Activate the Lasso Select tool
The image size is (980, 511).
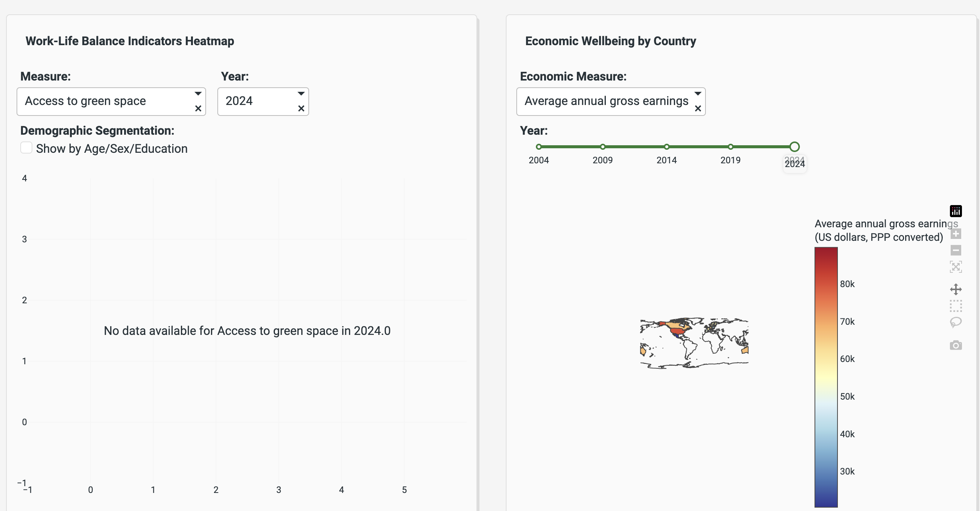[x=955, y=322]
